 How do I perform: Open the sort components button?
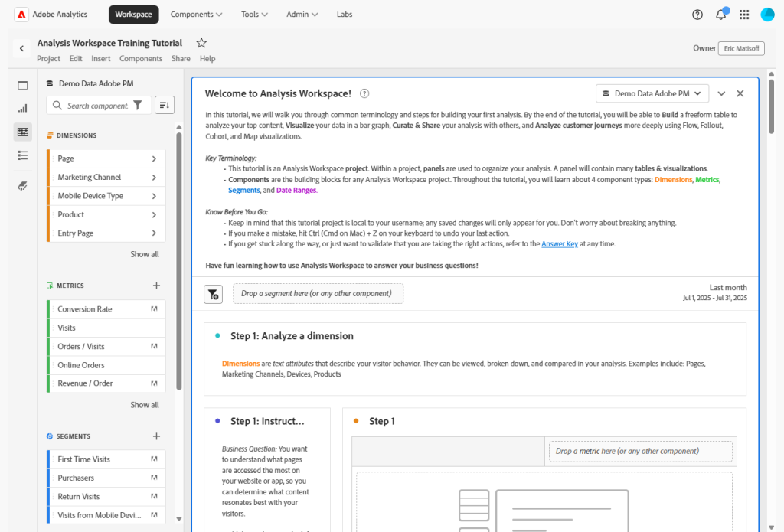(x=164, y=105)
